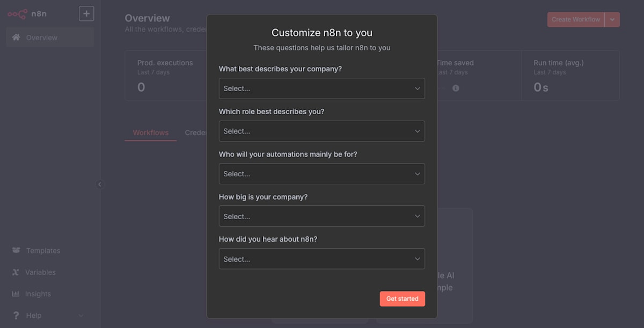Click the Templates icon
The image size is (644, 328).
point(16,251)
